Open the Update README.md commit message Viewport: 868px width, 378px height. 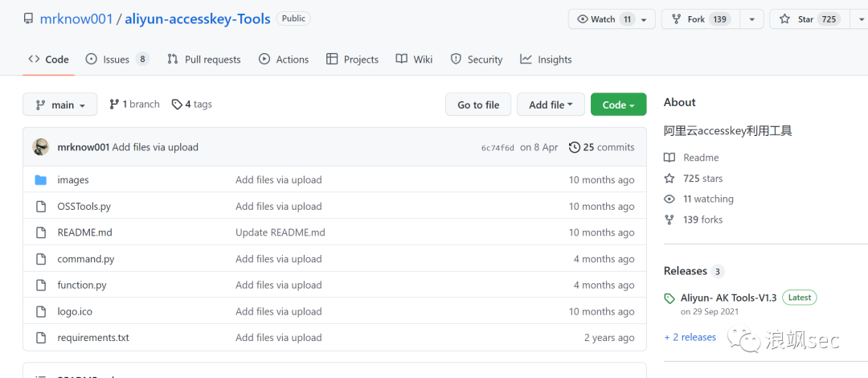coord(280,232)
